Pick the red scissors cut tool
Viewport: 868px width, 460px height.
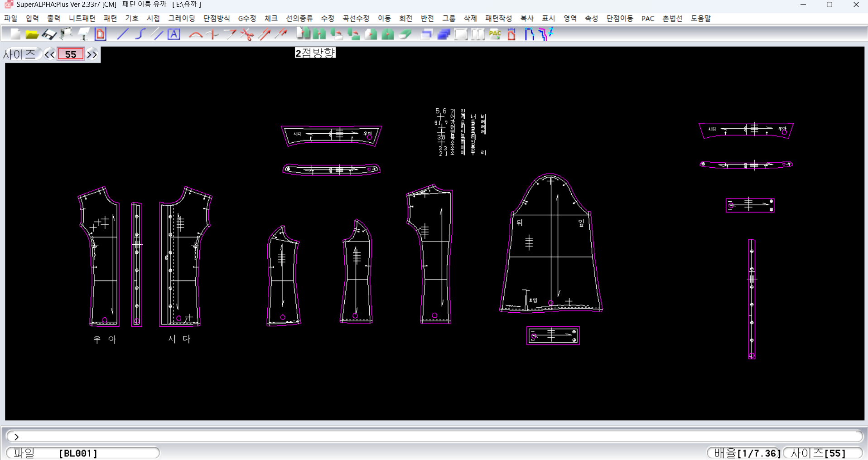(x=247, y=34)
